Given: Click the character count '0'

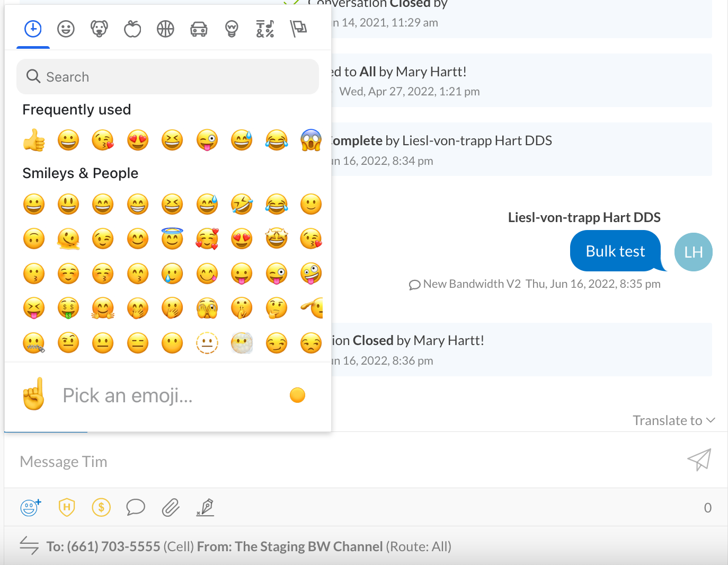Looking at the screenshot, I should click(708, 508).
